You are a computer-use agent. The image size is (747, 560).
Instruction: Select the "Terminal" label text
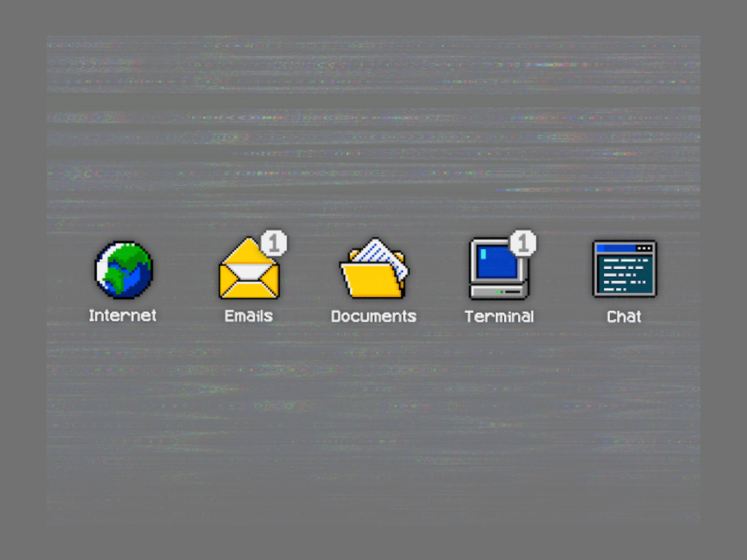point(499,317)
